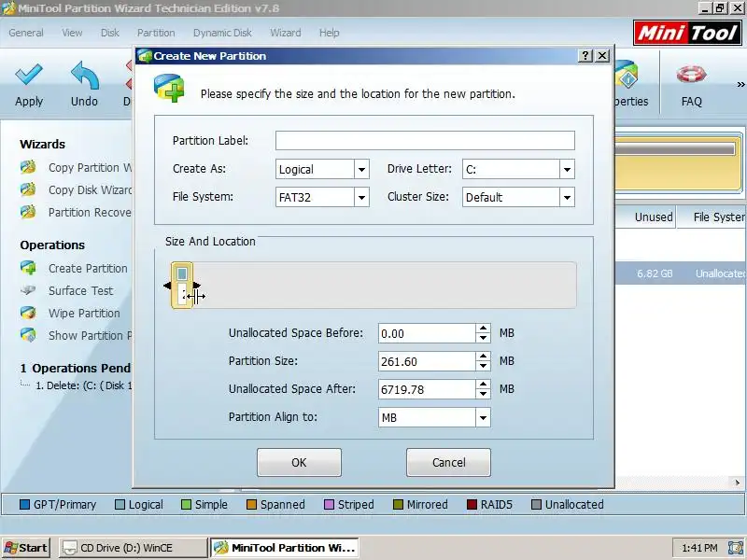The height and width of the screenshot is (560, 747).
Task: Open the File System dropdown
Action: (361, 197)
